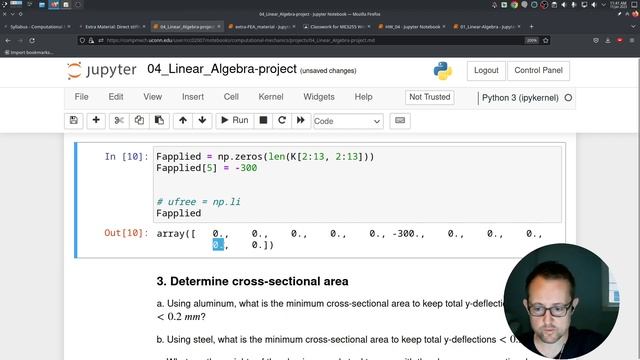The height and width of the screenshot is (360, 640).
Task: Open the command palette keyboard icon
Action: tap(400, 120)
